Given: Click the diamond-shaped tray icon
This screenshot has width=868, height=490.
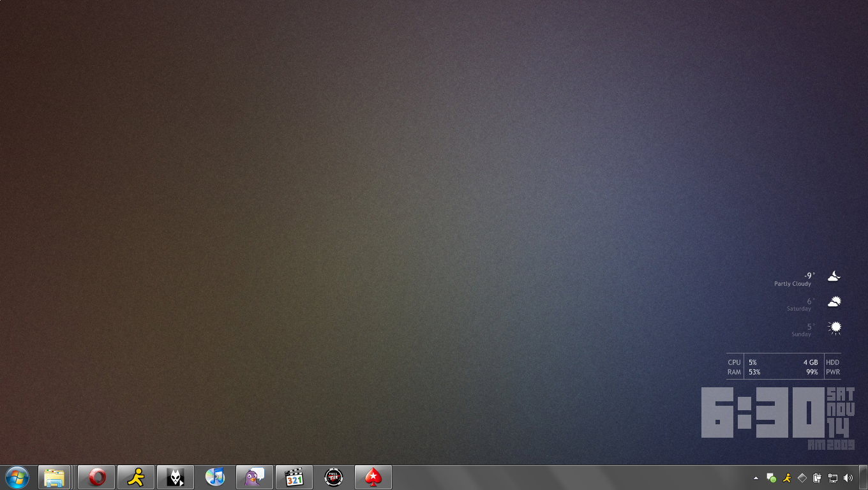Looking at the screenshot, I should click(x=802, y=478).
